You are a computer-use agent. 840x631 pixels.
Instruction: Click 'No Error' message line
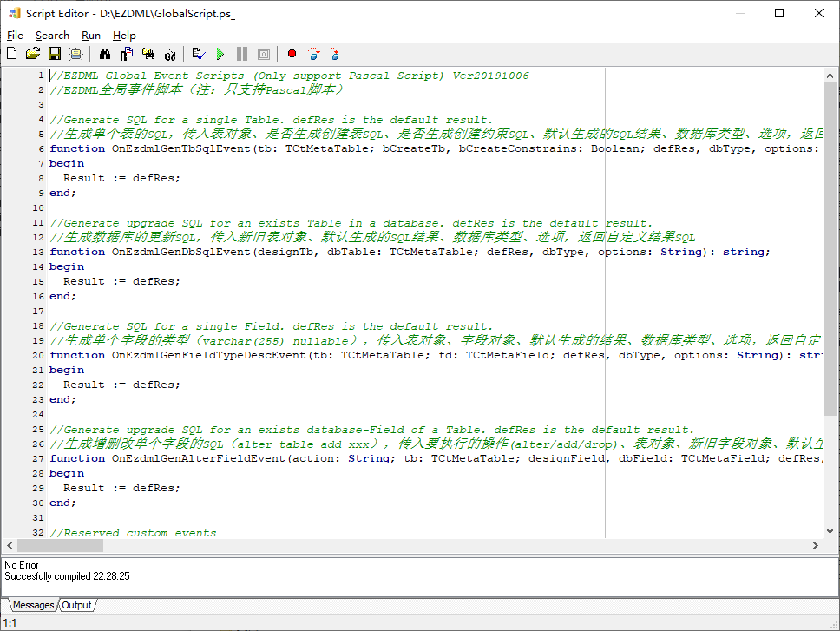22,565
